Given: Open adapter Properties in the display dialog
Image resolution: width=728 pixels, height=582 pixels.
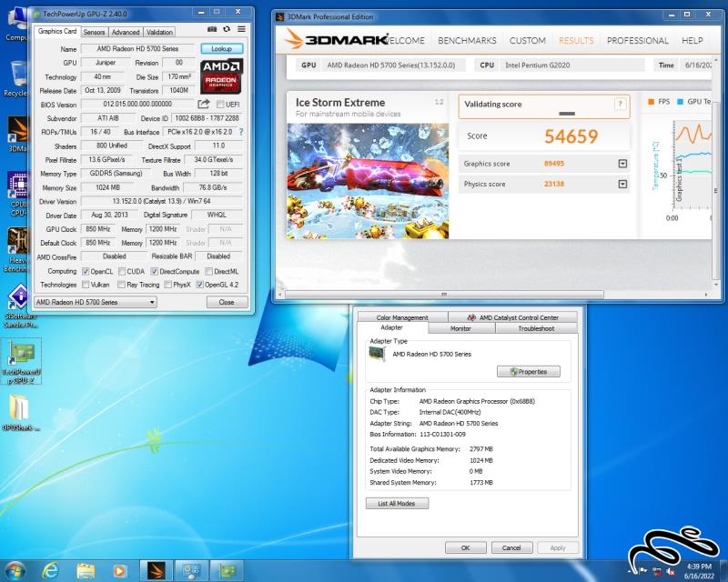Looking at the screenshot, I should (x=529, y=372).
